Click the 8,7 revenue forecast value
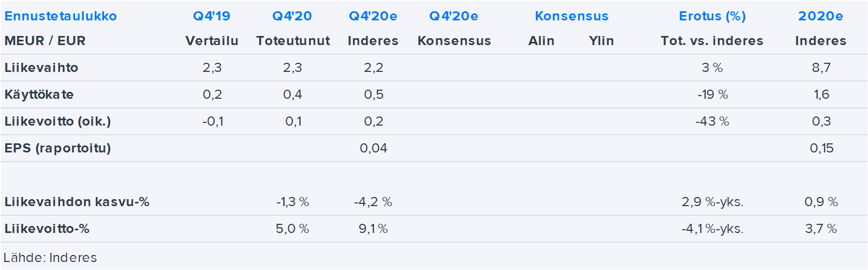 click(821, 68)
